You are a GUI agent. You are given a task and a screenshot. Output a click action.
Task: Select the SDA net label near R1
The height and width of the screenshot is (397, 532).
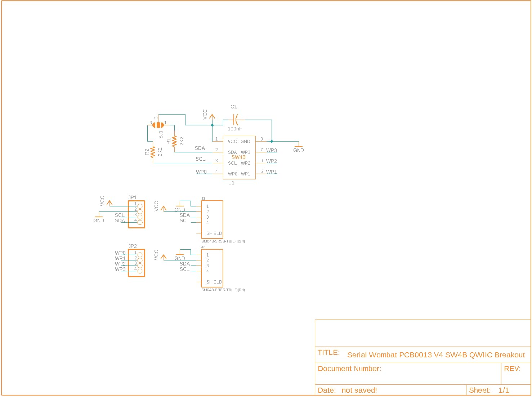coord(200,148)
